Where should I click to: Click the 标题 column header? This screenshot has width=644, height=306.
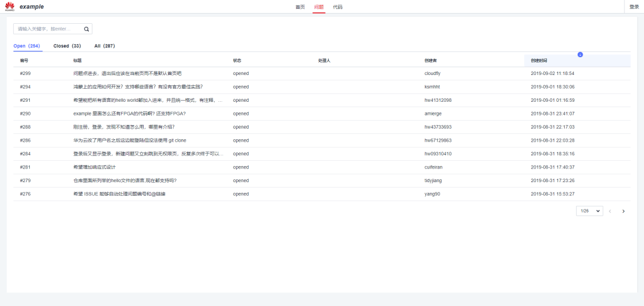(x=78, y=61)
